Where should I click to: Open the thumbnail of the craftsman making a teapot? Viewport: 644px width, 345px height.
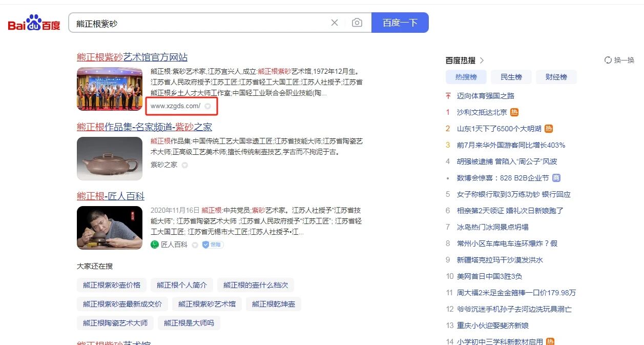110,228
